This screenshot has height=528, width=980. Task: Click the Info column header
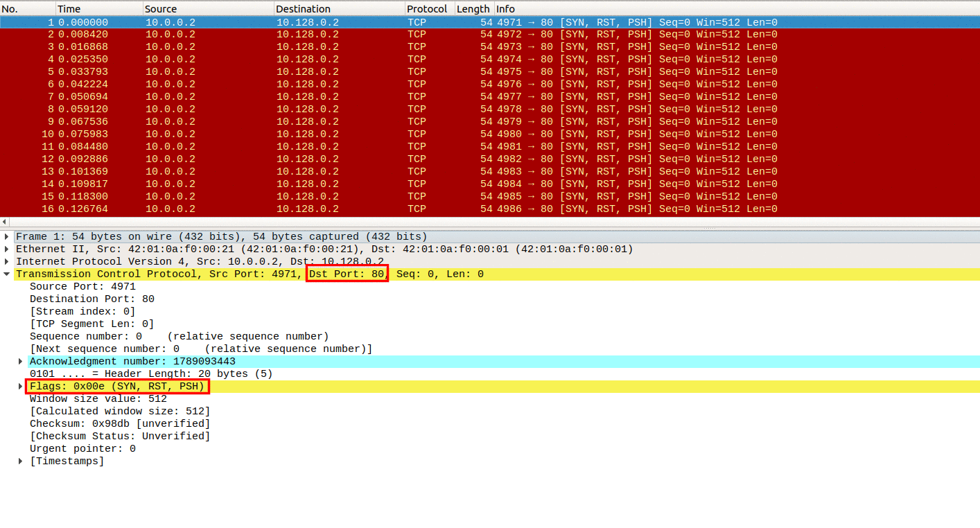[737, 9]
